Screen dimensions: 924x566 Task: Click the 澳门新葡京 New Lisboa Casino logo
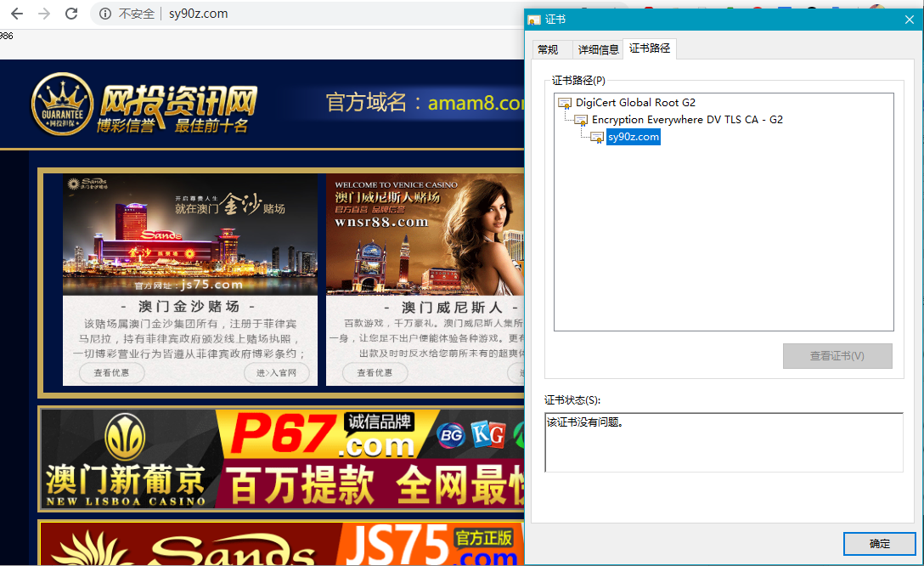click(x=126, y=460)
